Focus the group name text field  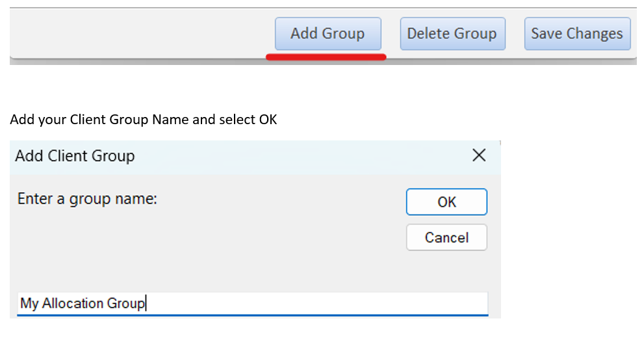(253, 304)
